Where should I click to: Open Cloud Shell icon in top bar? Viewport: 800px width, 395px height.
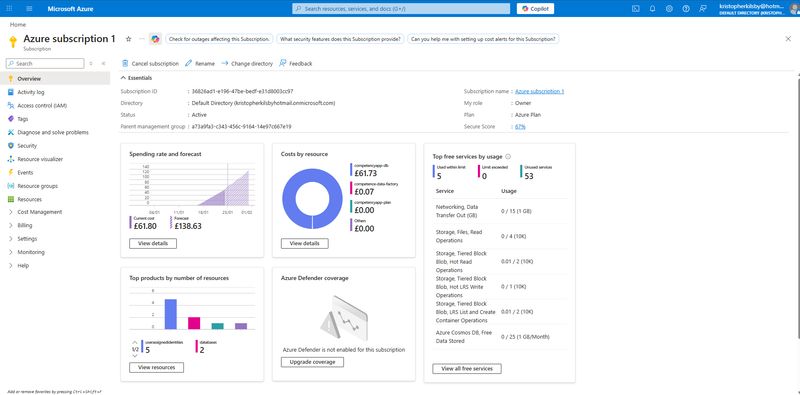(x=636, y=9)
